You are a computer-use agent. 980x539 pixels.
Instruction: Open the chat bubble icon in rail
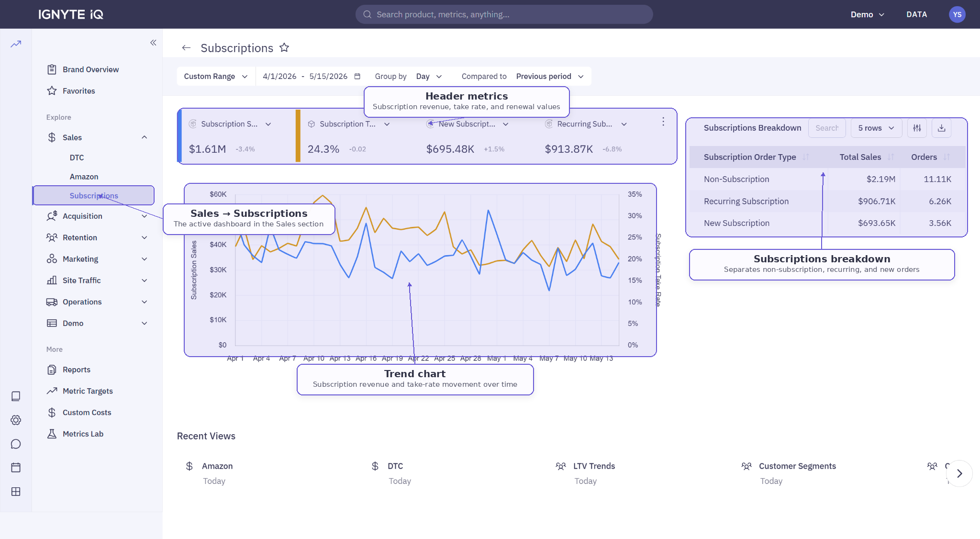coord(16,444)
